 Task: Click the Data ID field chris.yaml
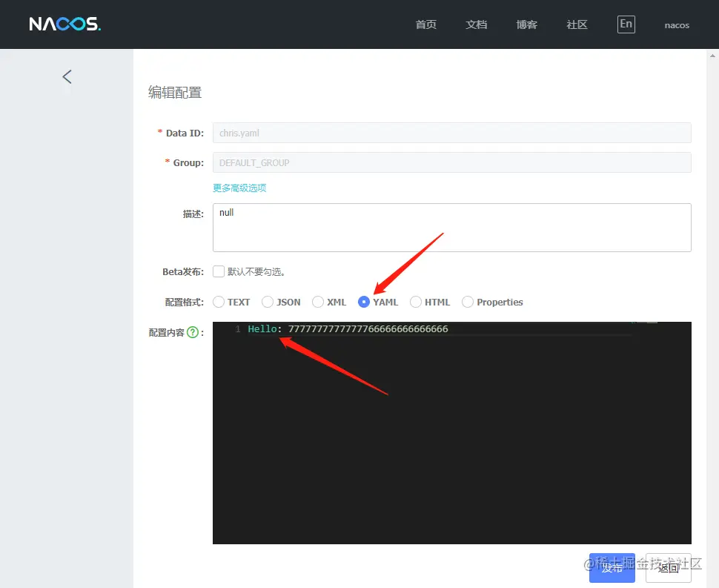point(451,133)
